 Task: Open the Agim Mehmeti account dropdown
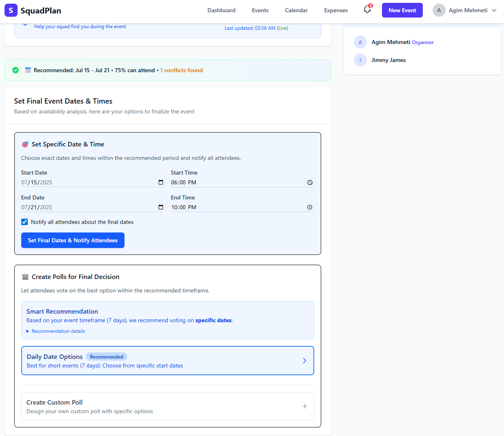pos(465,10)
